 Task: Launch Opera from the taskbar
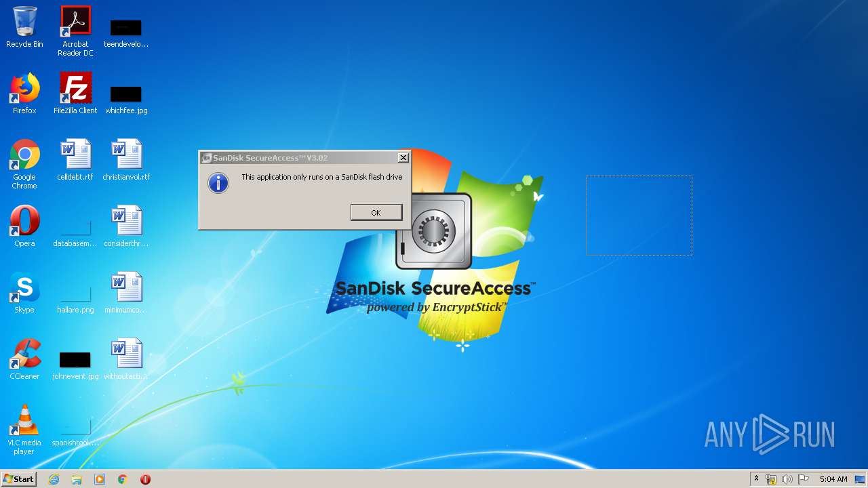pos(145,479)
